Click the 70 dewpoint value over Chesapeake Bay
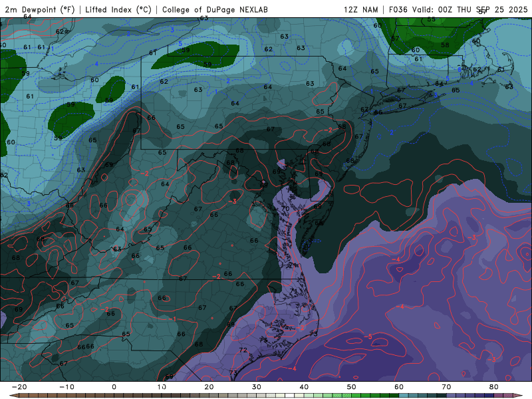 click(x=285, y=208)
